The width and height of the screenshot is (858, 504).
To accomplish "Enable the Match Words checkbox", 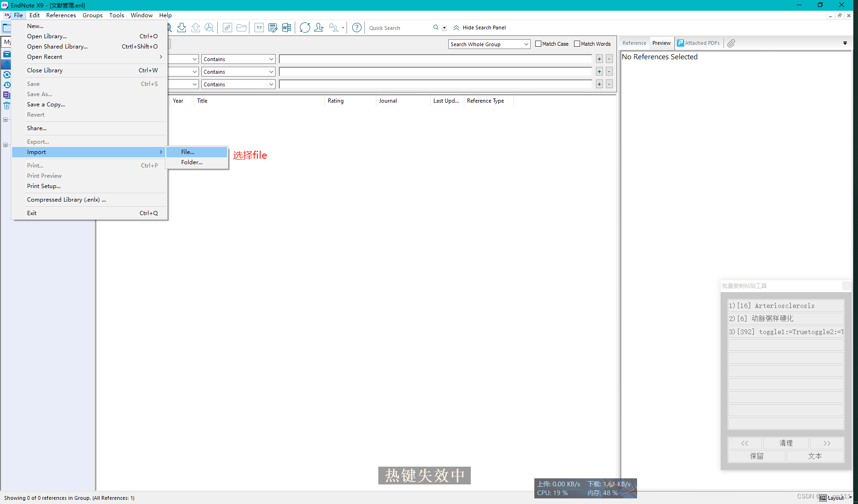I will point(577,44).
